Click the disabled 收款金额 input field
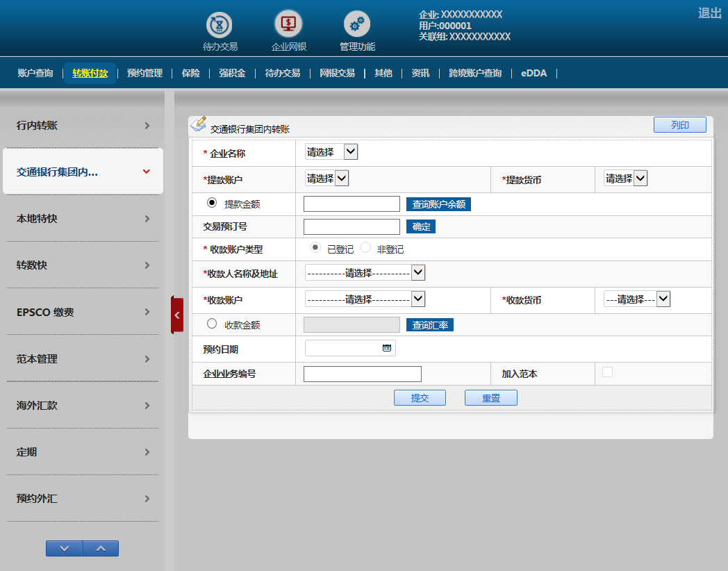The height and width of the screenshot is (571, 728). [351, 324]
